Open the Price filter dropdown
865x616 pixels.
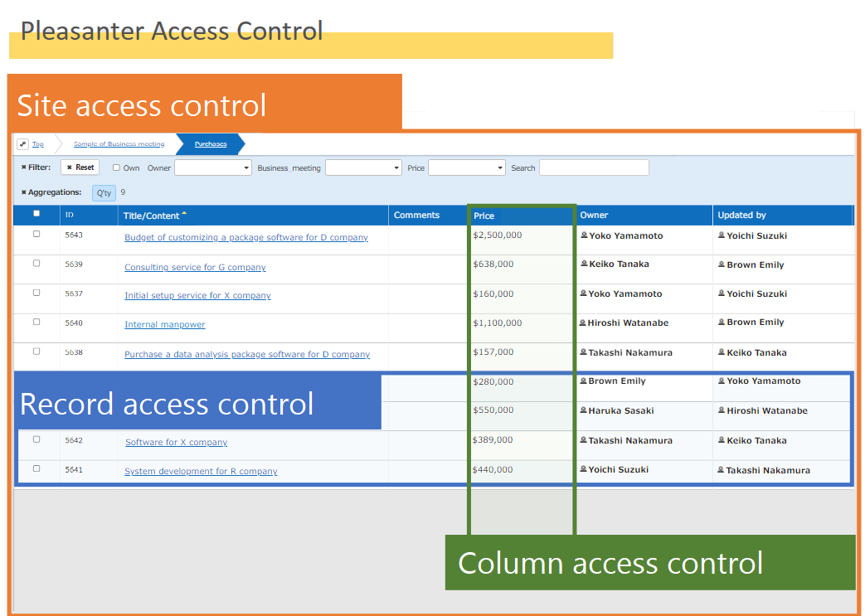tap(467, 167)
